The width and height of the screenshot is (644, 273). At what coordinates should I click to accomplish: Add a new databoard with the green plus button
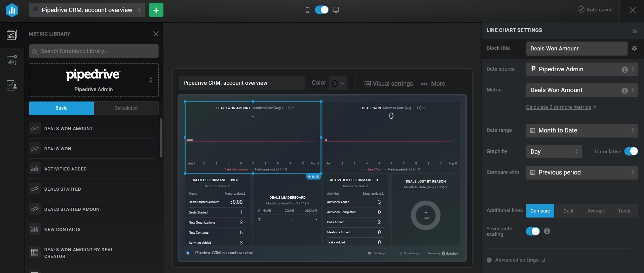click(x=156, y=10)
